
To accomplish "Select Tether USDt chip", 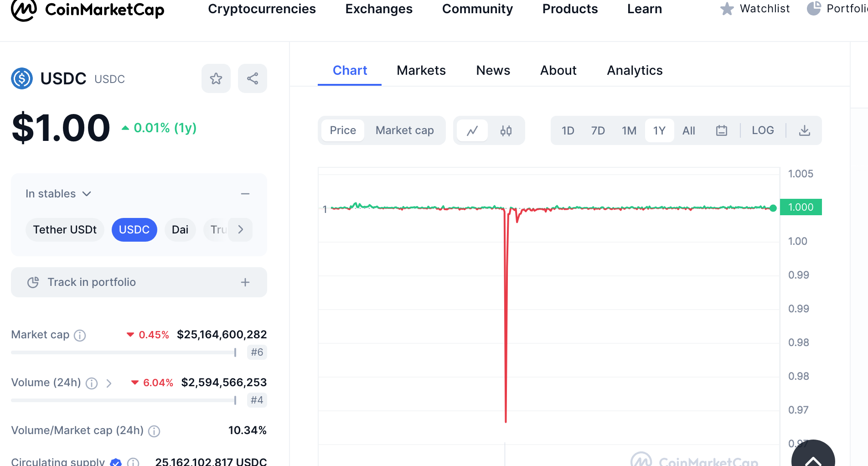I will point(65,229).
